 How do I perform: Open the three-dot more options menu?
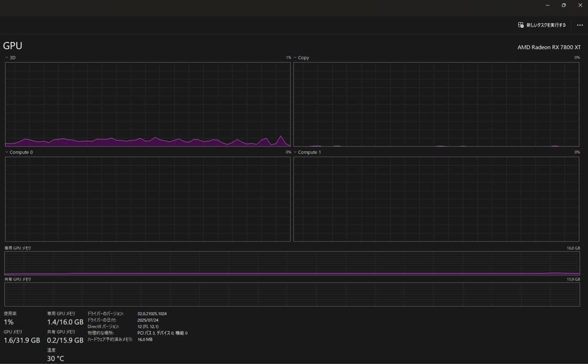(580, 25)
